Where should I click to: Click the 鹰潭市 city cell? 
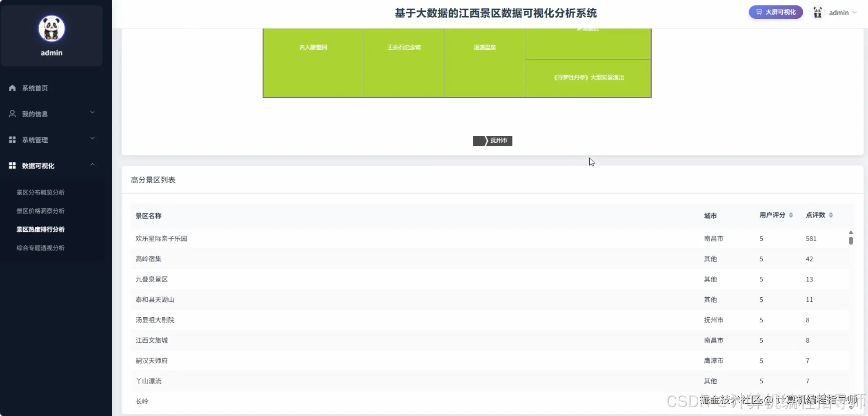[713, 361]
